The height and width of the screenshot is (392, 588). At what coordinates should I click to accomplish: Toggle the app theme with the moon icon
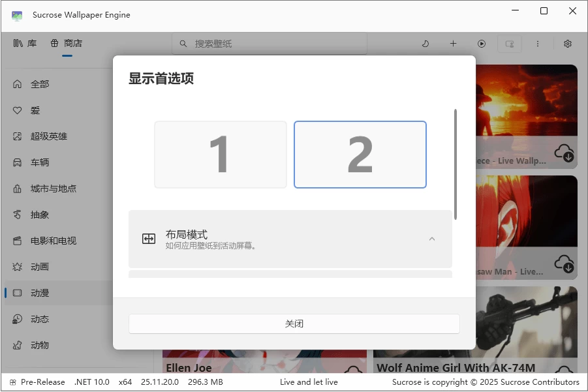coord(425,44)
